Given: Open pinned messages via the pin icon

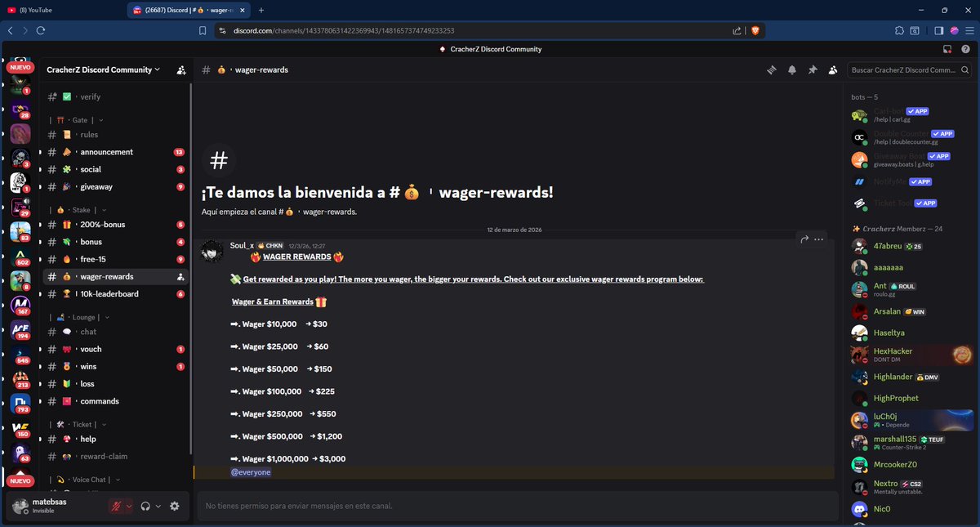Looking at the screenshot, I should [x=812, y=70].
